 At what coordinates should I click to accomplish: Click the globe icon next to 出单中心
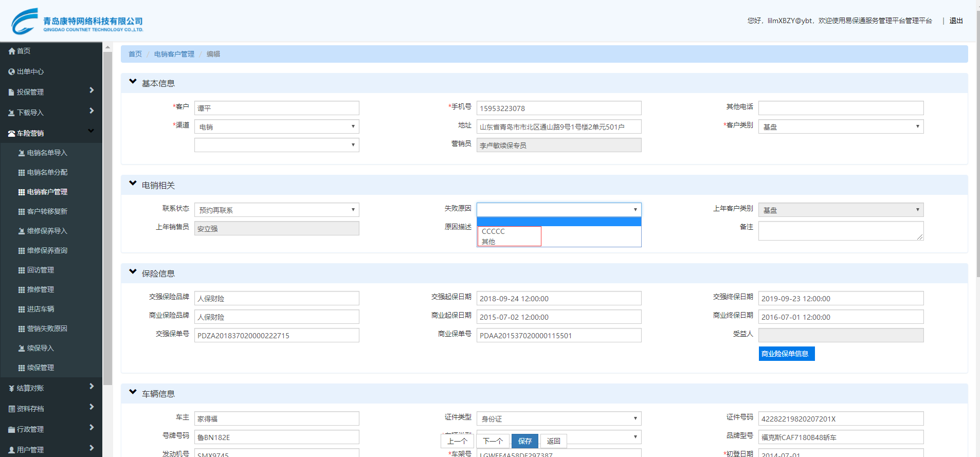point(11,72)
